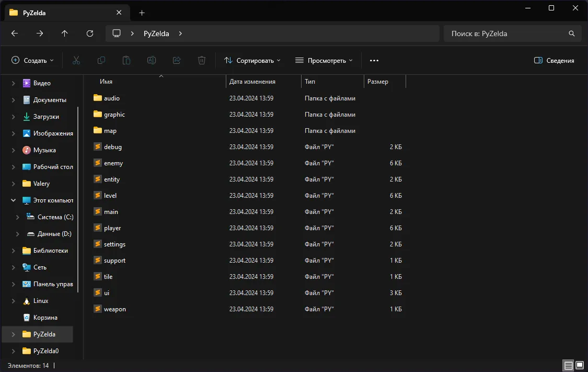Open a new tab with plus button

point(142,13)
